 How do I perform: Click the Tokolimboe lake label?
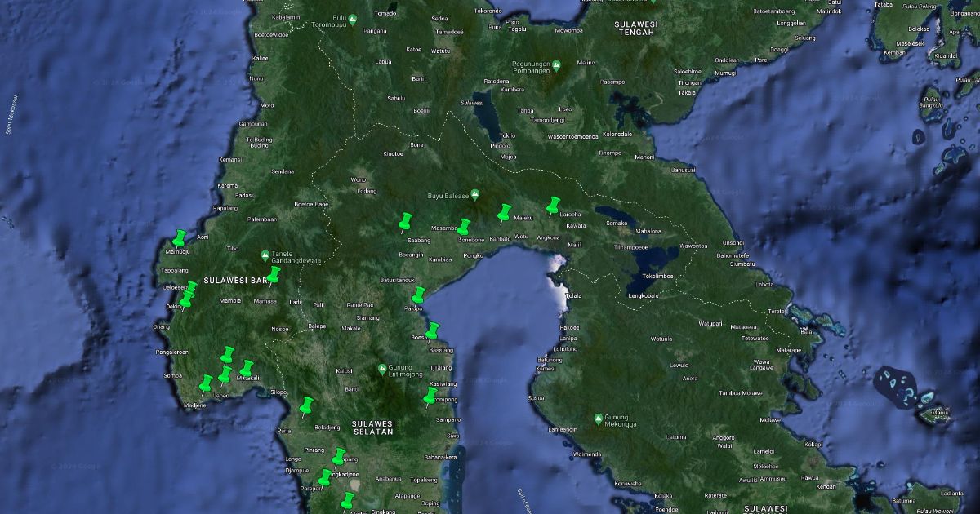pyautogui.click(x=649, y=275)
